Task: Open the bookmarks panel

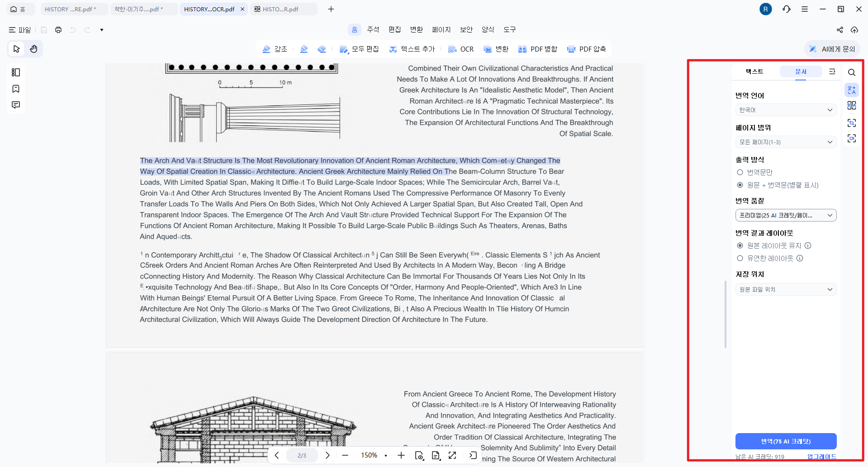Action: point(16,89)
